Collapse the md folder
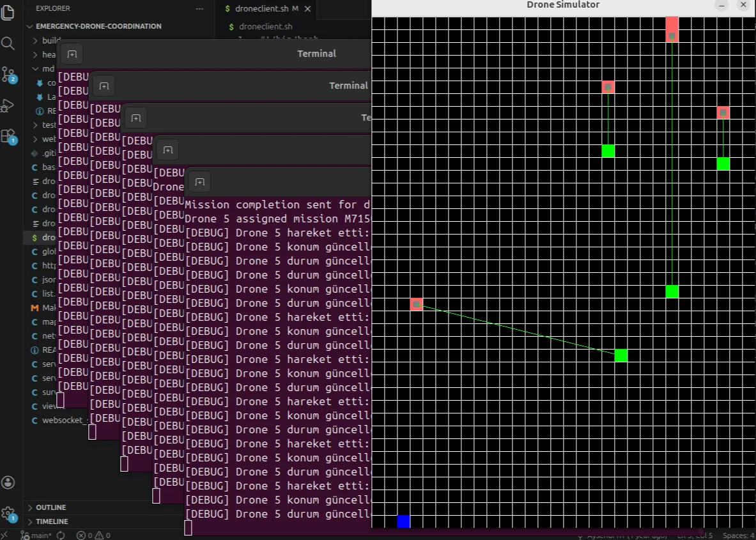This screenshot has width=756, height=540. (x=44, y=68)
